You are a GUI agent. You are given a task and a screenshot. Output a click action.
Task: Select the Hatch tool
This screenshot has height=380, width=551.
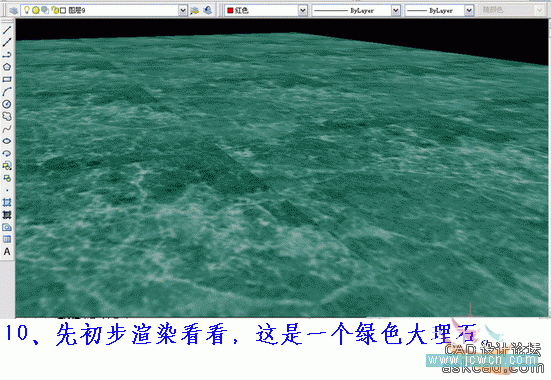coord(7,202)
